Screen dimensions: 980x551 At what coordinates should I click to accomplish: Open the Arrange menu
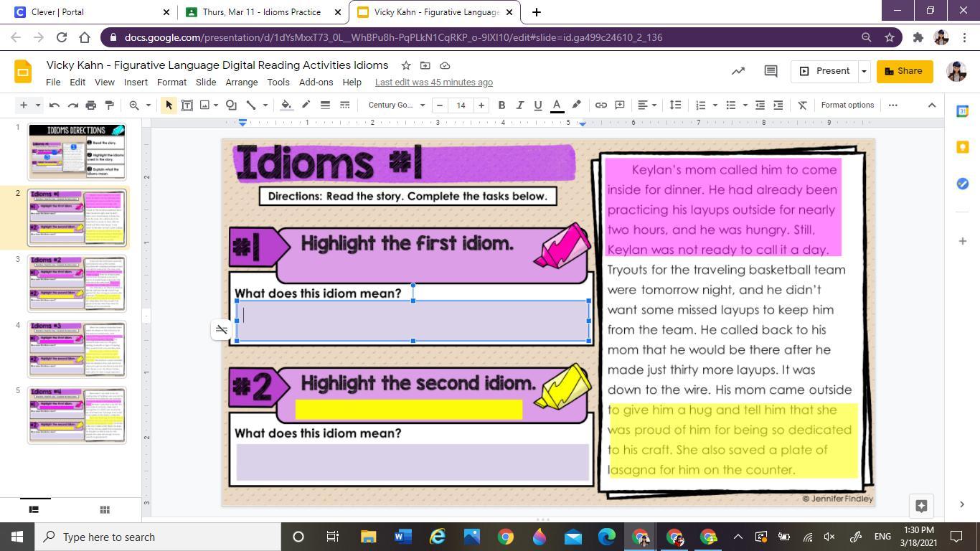[x=241, y=82]
